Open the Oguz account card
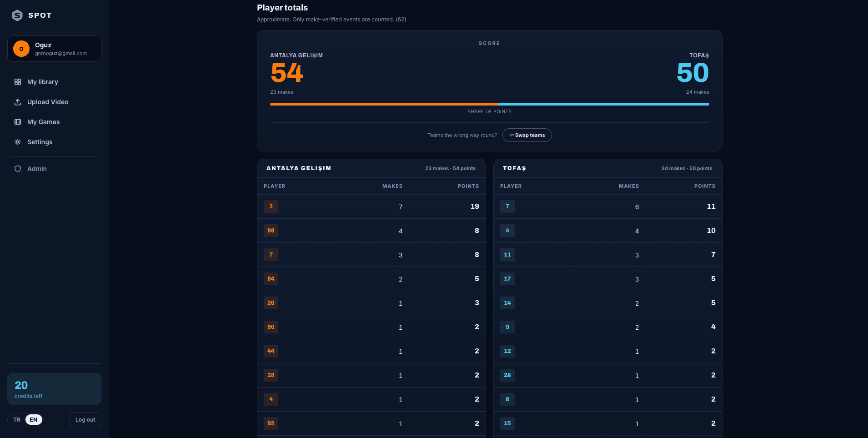The image size is (868, 438). point(54,49)
